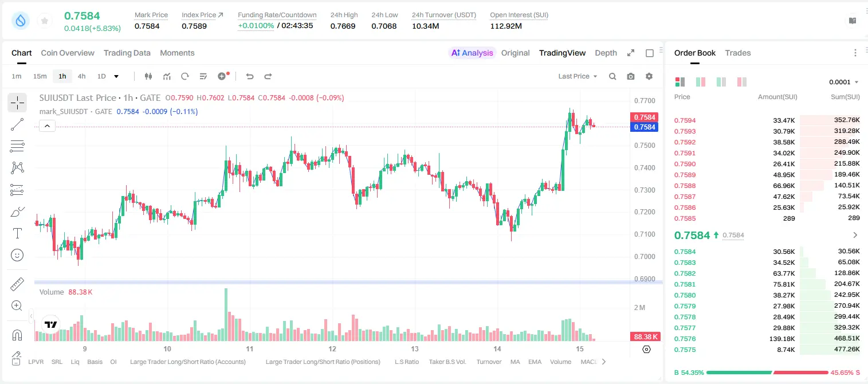
Task: Select the ruler measure tool
Action: (17, 284)
